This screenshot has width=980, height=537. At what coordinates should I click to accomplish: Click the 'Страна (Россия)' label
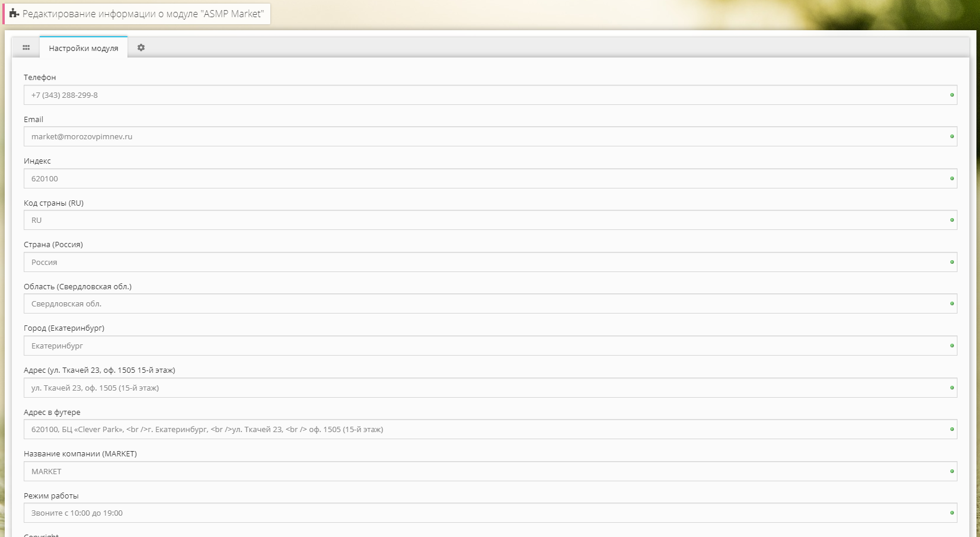53,245
